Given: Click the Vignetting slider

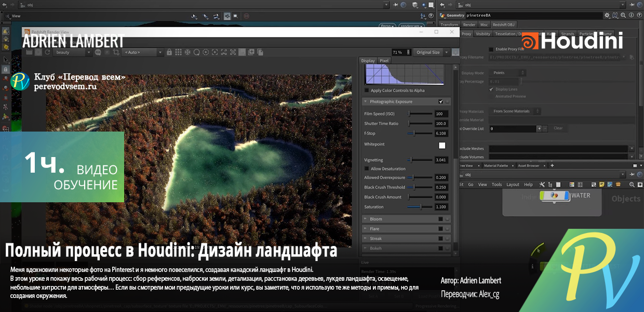Looking at the screenshot, I should click(x=420, y=160).
